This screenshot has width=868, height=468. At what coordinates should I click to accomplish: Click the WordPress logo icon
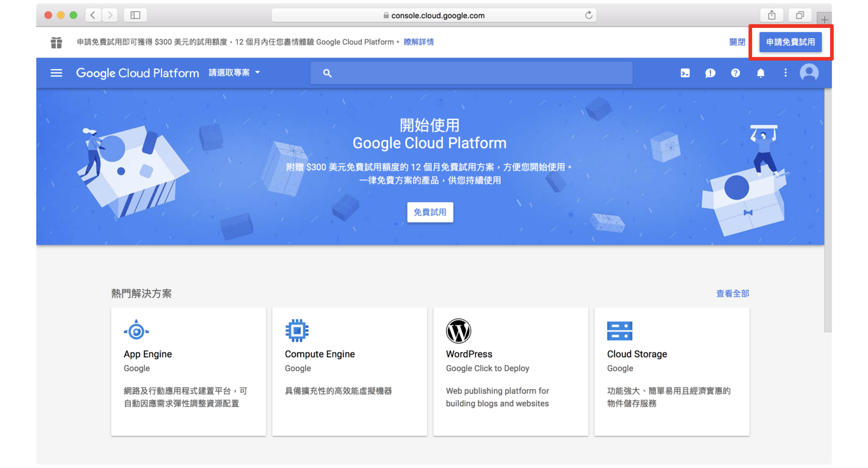tap(458, 331)
